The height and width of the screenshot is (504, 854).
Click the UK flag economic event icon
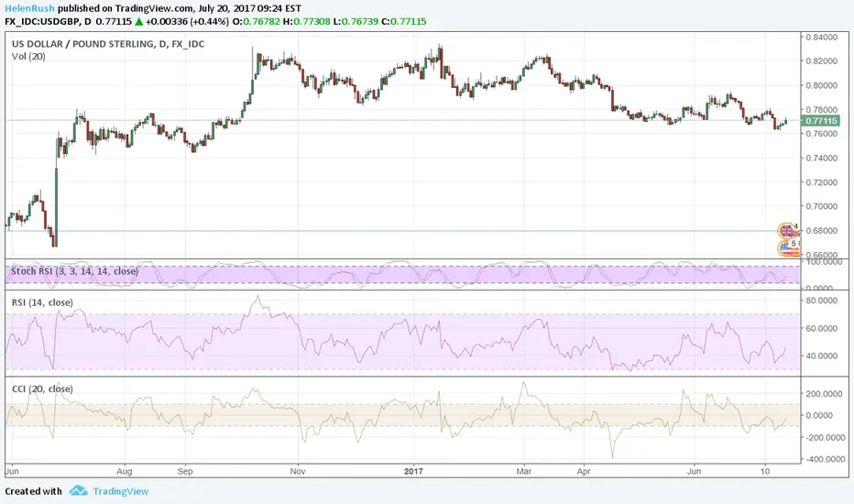click(x=787, y=231)
